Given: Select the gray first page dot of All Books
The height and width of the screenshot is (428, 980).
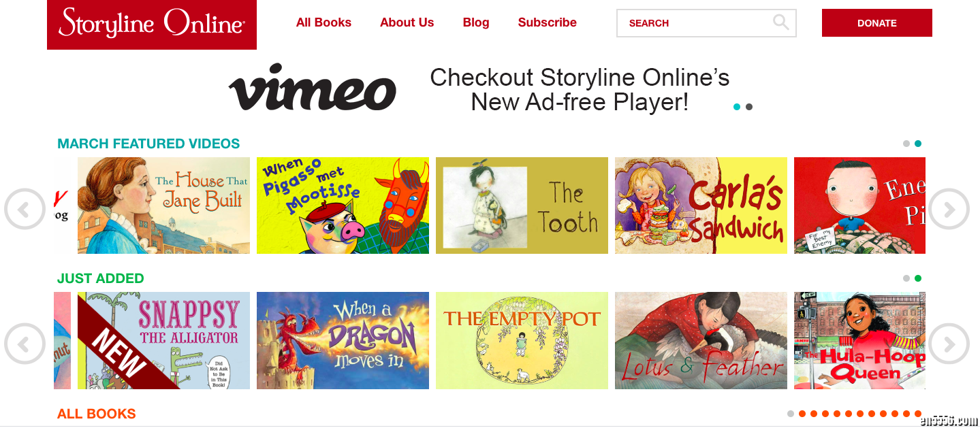Looking at the screenshot, I should coord(791,414).
